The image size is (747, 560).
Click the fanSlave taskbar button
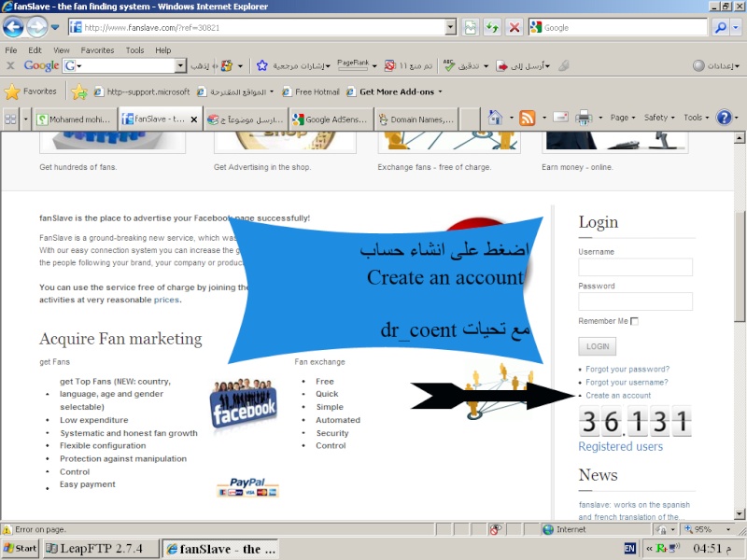click(220, 549)
